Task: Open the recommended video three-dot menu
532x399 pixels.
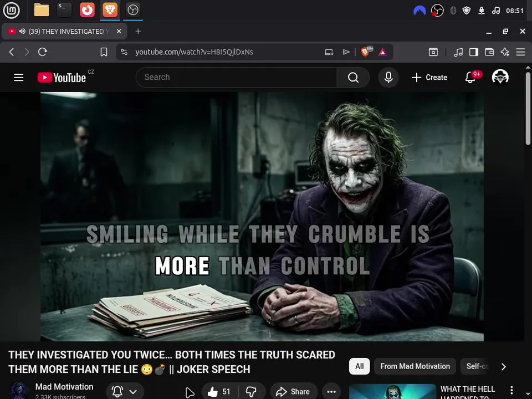Action: pos(511,390)
